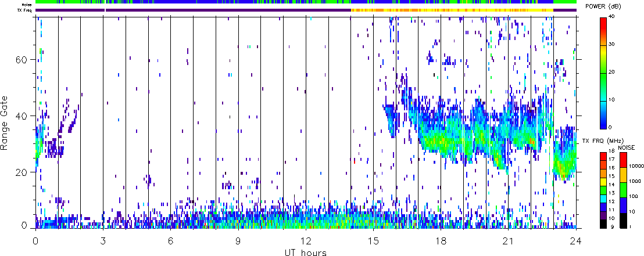Click the 20 tick label on the Range Gate axis
The width and height of the screenshot is (644, 256).
tap(22, 172)
